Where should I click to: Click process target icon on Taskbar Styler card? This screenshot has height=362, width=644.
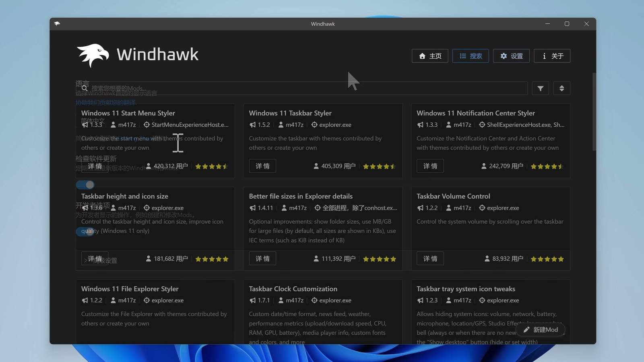click(x=314, y=125)
